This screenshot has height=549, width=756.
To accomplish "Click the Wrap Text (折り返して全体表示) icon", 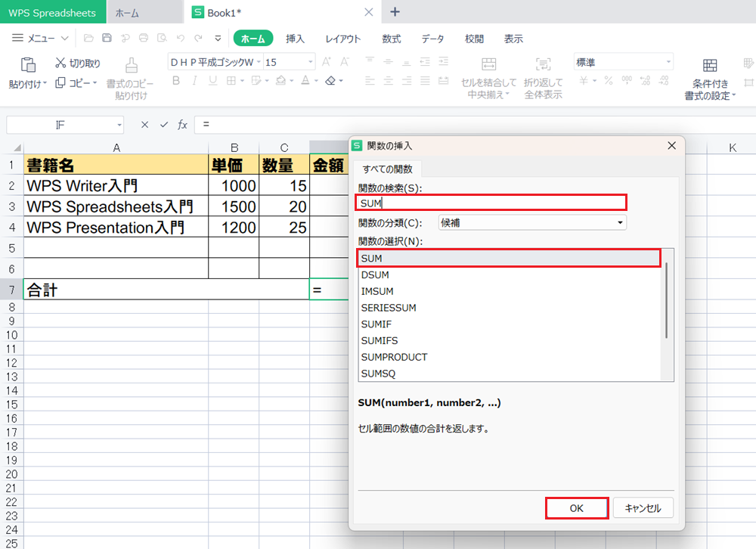I will tap(544, 64).
